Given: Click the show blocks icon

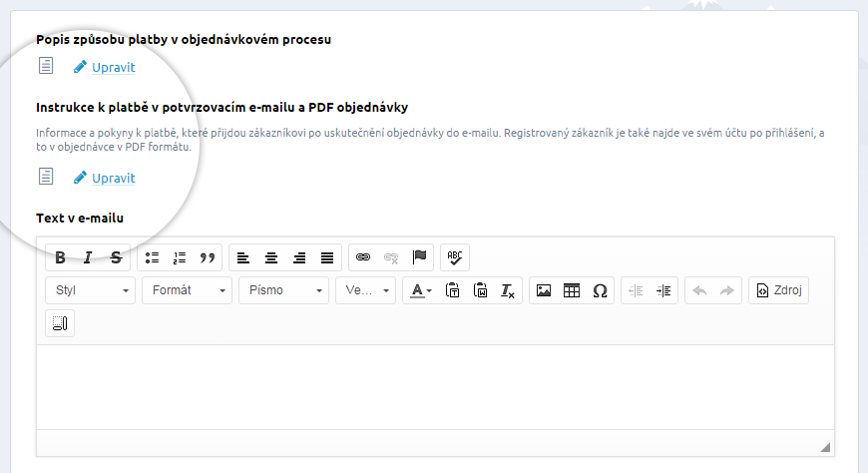Looking at the screenshot, I should coord(60,323).
